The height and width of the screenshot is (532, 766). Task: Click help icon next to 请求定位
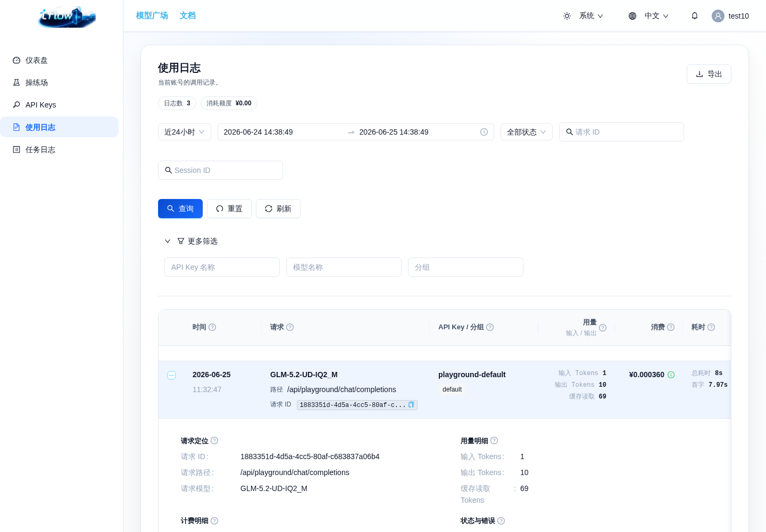[x=214, y=440]
